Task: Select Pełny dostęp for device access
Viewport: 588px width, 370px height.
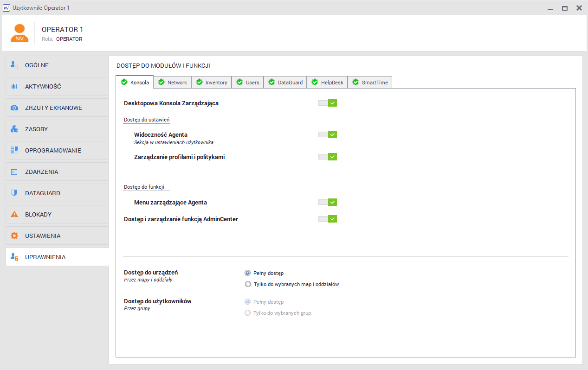Action: tap(248, 273)
